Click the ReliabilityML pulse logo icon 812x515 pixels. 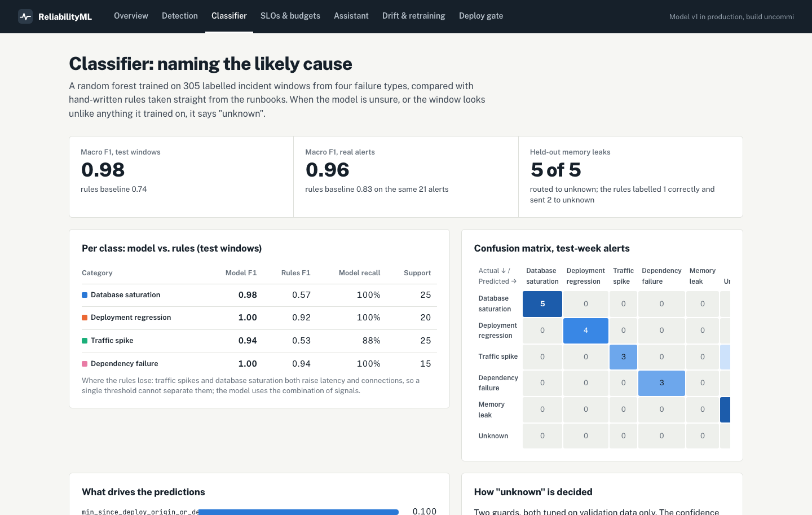pos(25,16)
